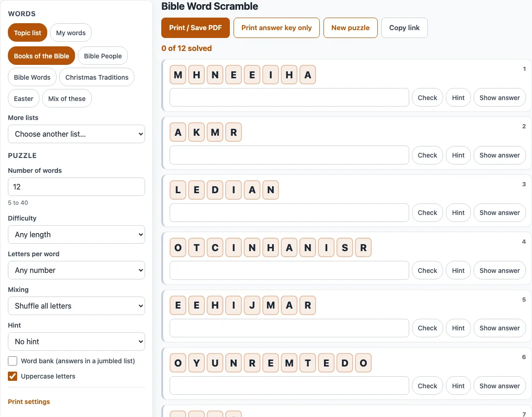Choose the Christmas Traditions topic
Image resolution: width=532 pixels, height=417 pixels.
(x=97, y=77)
